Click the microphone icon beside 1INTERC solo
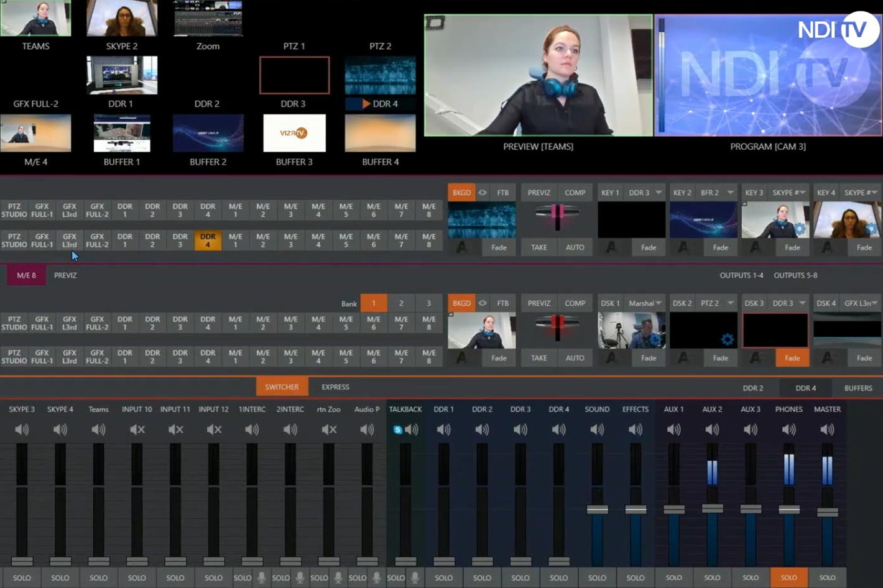Screen dimensions: 883x588 pyautogui.click(x=262, y=577)
